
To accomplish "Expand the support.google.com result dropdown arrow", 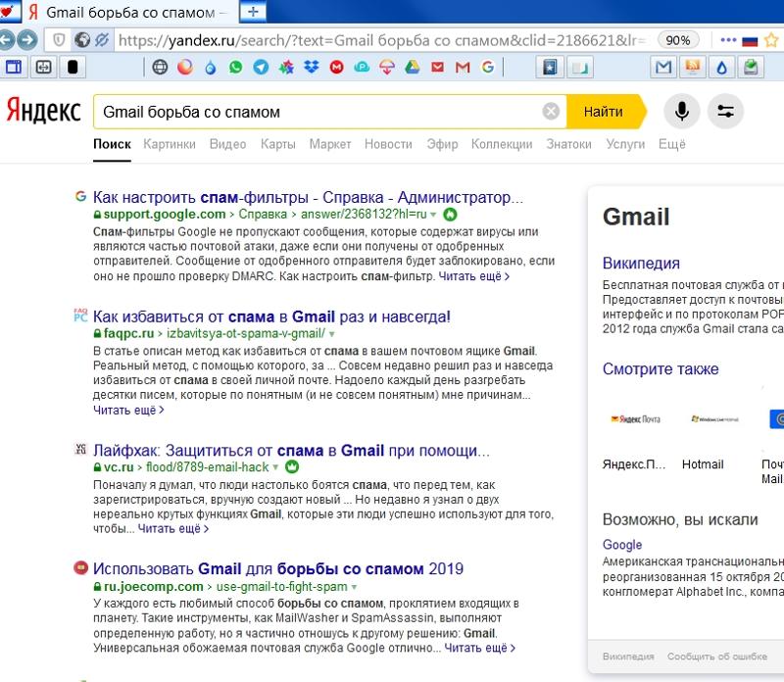I will click(x=433, y=215).
